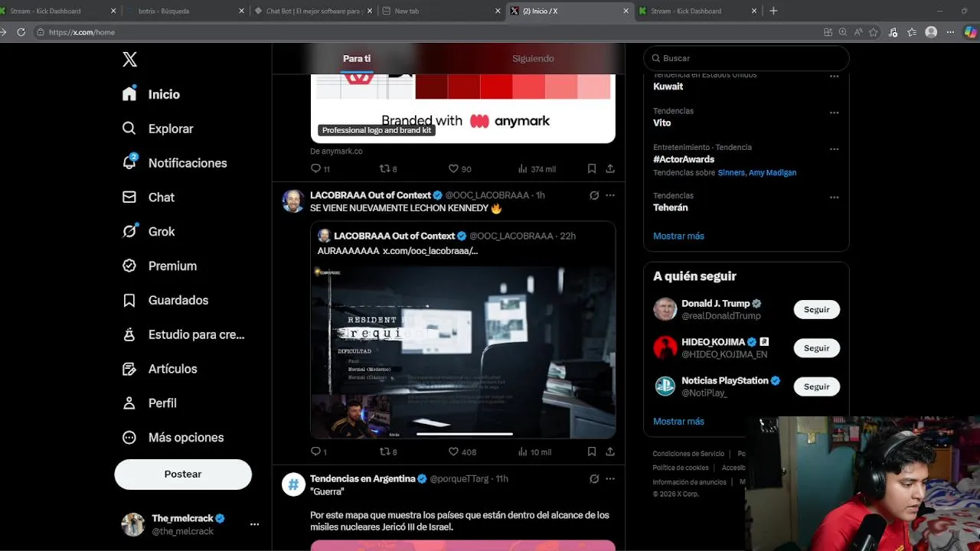Image resolution: width=980 pixels, height=551 pixels.
Task: Open Kuwait trend
Action: point(668,86)
